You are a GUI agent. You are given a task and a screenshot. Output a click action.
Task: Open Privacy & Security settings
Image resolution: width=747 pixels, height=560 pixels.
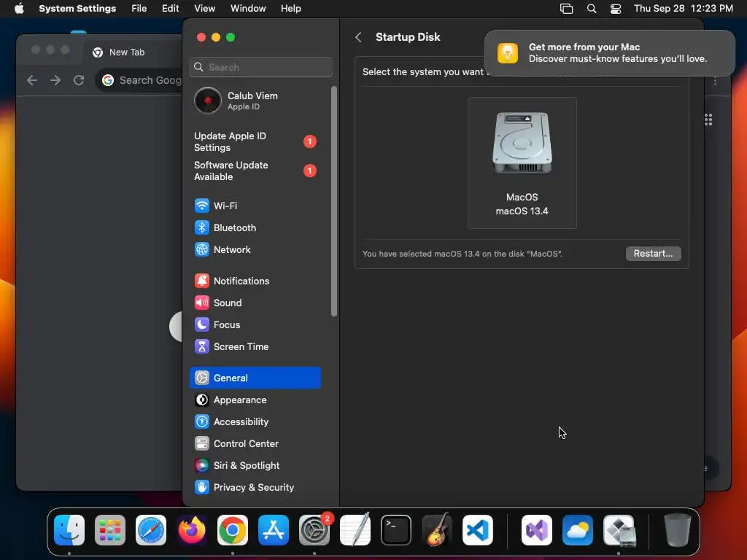[x=255, y=487]
